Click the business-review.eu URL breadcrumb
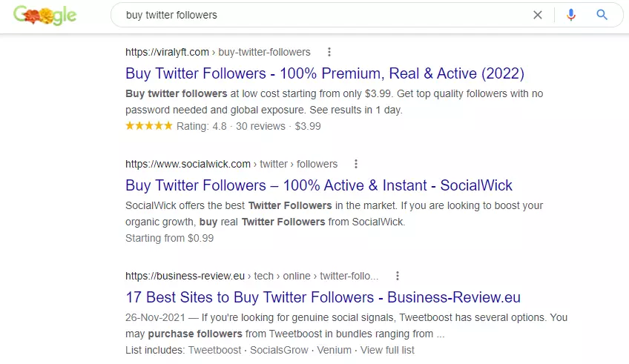The width and height of the screenshot is (629, 364). coord(251,276)
